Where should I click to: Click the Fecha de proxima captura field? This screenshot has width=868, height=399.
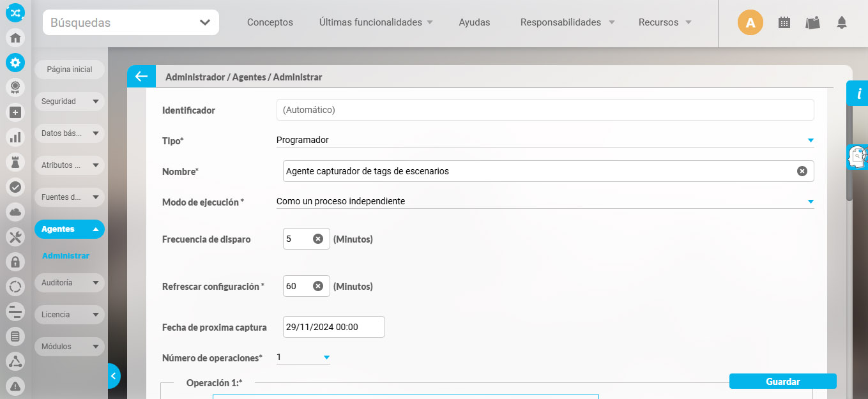coord(333,327)
